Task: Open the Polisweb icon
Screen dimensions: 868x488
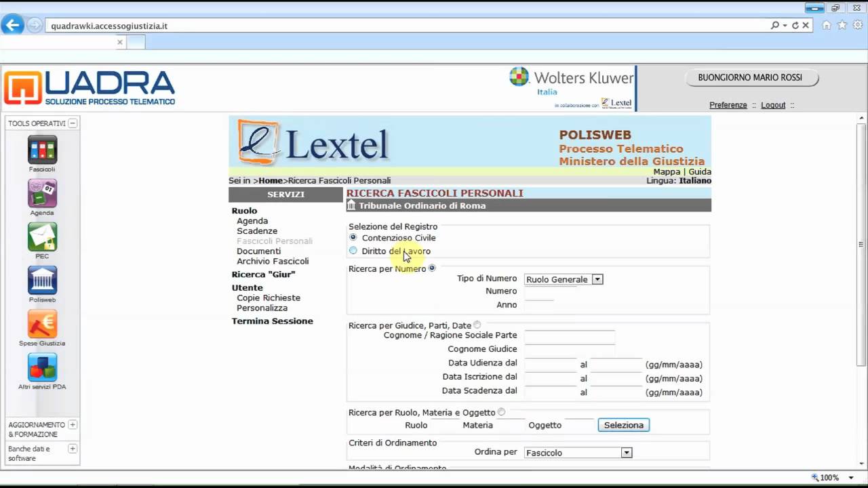Action: 42,281
